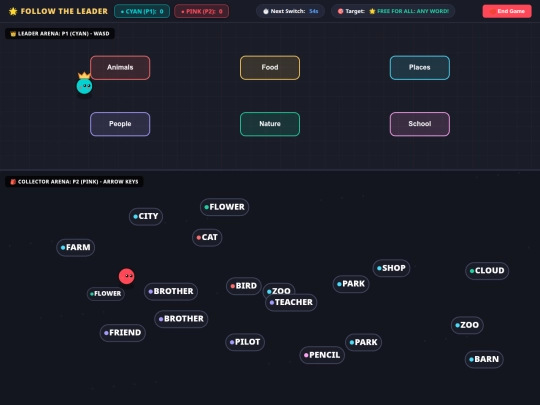Click the Collector Arena P2 label
Screen dimensions: 540x405
(x=74, y=182)
